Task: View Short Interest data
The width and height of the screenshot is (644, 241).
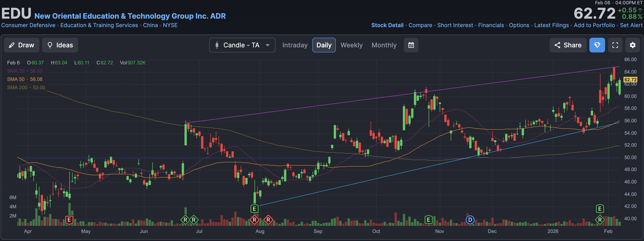Action: [x=455, y=25]
